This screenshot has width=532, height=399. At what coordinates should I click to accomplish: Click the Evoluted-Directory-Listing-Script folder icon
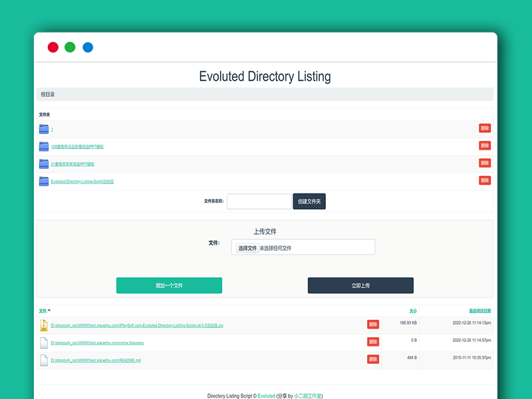pyautogui.click(x=44, y=181)
